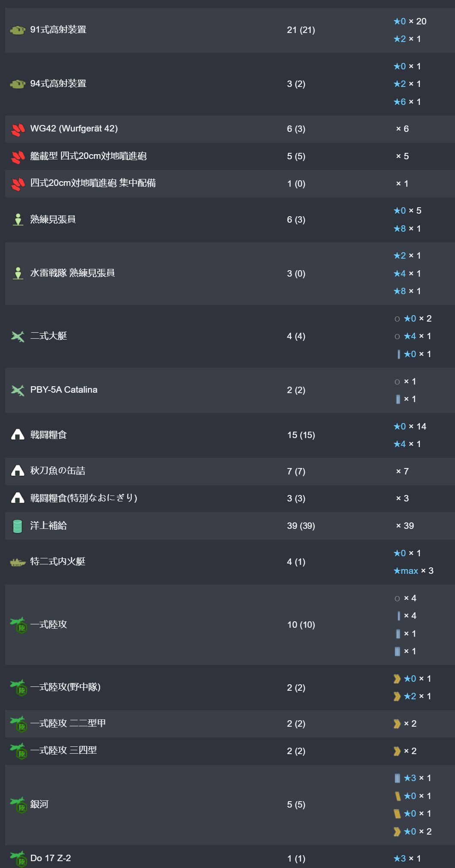Click the 91式高射装置 equipment icon
This screenshot has width=455, height=868.
pos(18,30)
